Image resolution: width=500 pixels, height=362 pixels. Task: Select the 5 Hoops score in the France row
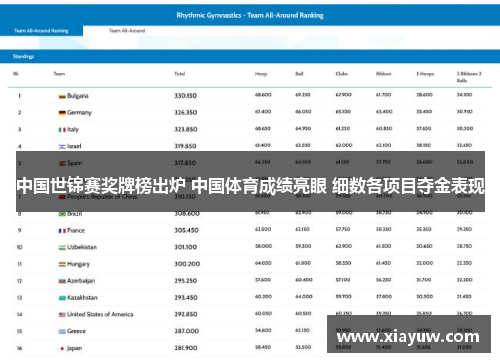click(424, 229)
